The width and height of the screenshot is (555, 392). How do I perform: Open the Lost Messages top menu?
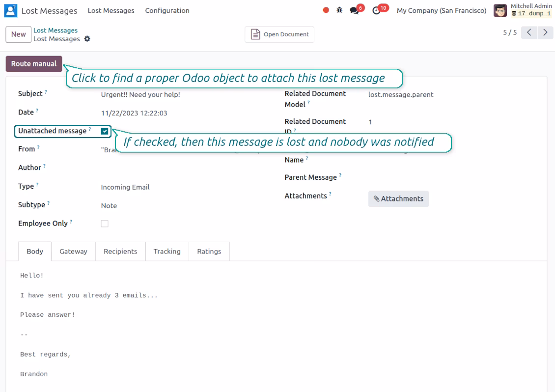(x=111, y=11)
